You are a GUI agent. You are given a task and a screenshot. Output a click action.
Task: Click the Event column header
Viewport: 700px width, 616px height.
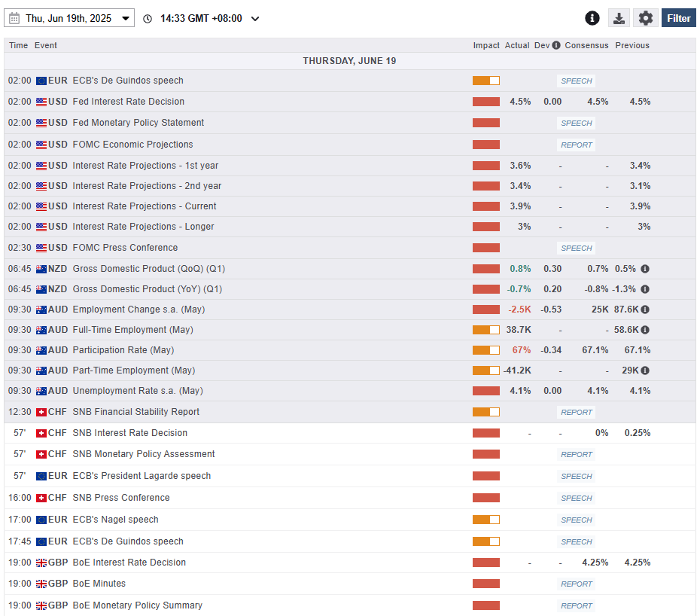tap(45, 45)
